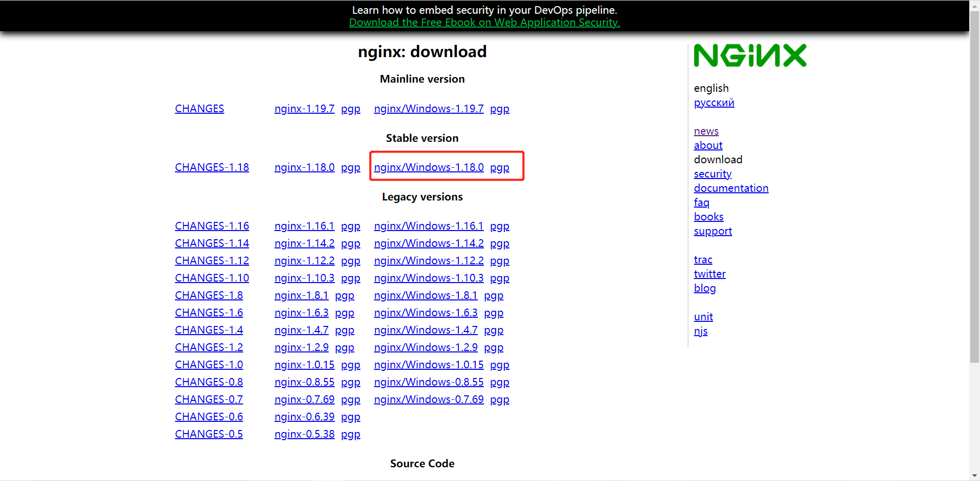Open pgp signature for nginx/Windows-1.18.0
Viewport: 980px width, 481px height.
[x=500, y=168]
